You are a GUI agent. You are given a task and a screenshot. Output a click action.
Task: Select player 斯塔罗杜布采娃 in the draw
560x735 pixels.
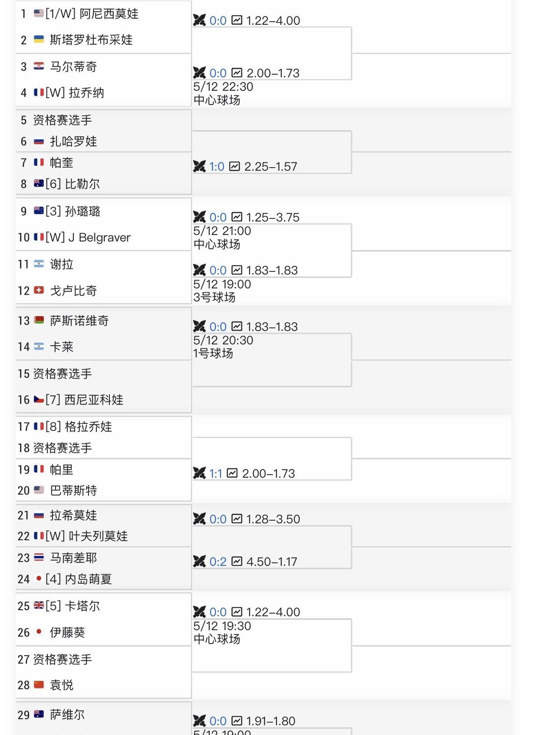point(91,40)
